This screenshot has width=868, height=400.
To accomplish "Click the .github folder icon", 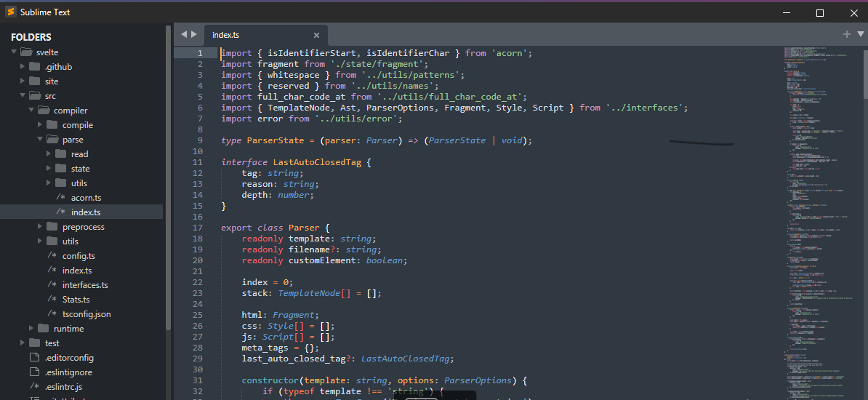I will click(x=35, y=67).
